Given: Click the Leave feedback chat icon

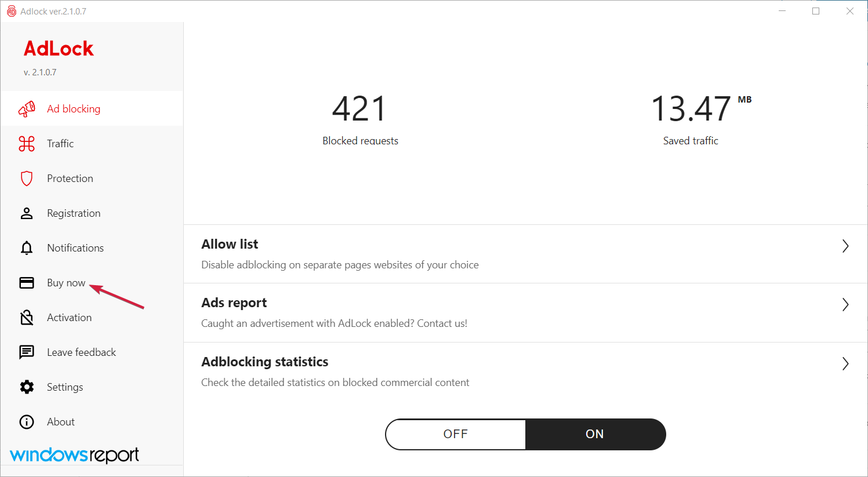Looking at the screenshot, I should 27,352.
